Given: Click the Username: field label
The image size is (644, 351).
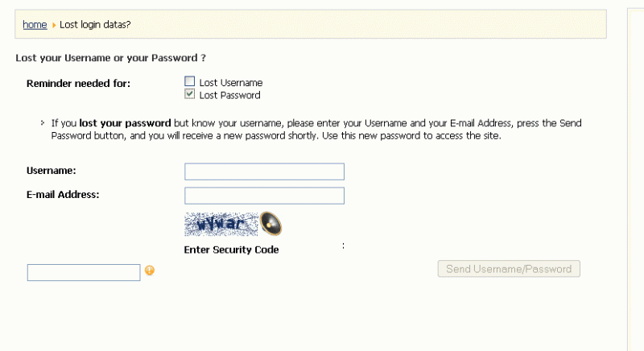Looking at the screenshot, I should pyautogui.click(x=52, y=171).
